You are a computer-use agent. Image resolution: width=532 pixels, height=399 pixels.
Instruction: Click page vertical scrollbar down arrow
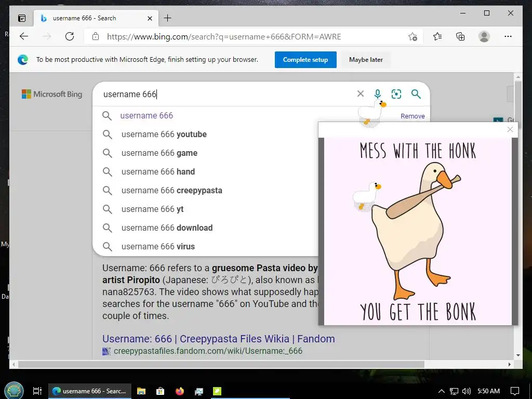tap(518, 355)
